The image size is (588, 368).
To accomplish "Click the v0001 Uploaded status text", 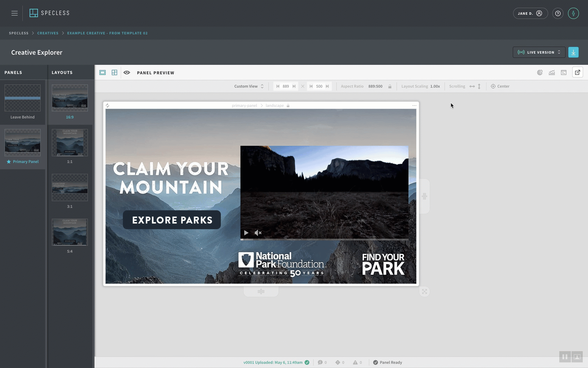I will (273, 362).
